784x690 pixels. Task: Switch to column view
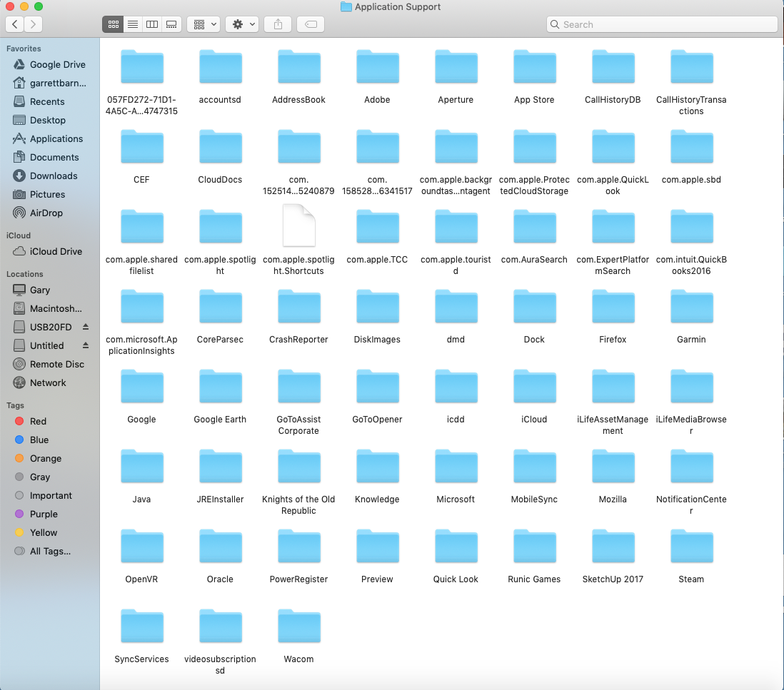pos(152,24)
